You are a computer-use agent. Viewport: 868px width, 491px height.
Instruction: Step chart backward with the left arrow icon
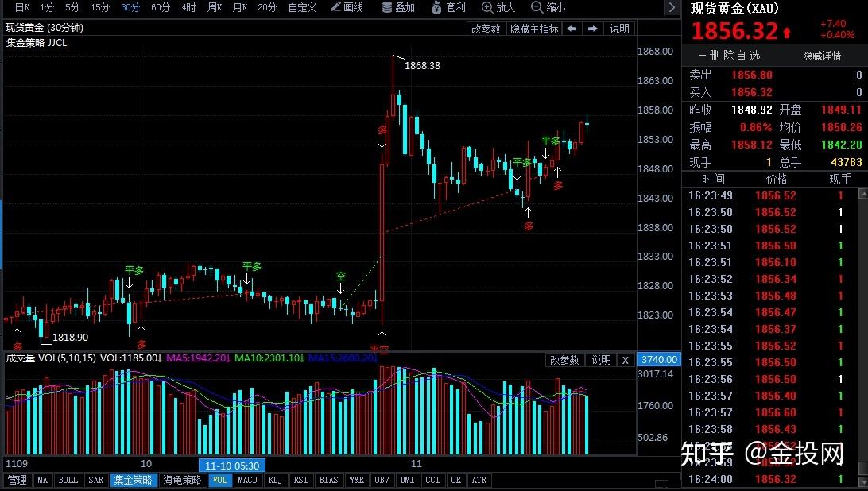click(572, 28)
